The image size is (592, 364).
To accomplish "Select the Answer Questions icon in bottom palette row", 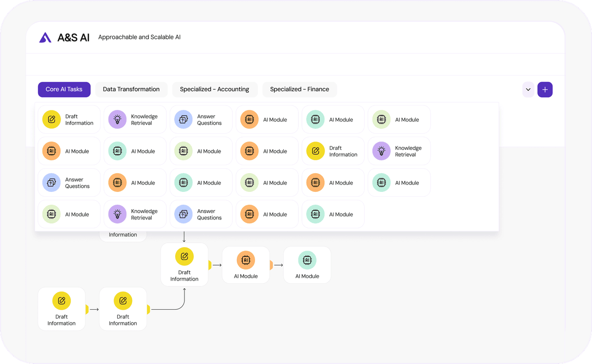I will (x=183, y=214).
